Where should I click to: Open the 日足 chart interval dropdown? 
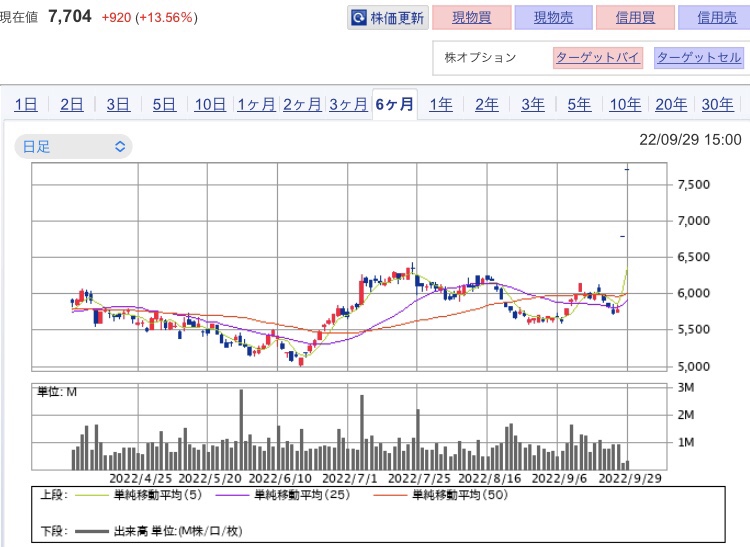pos(73,146)
